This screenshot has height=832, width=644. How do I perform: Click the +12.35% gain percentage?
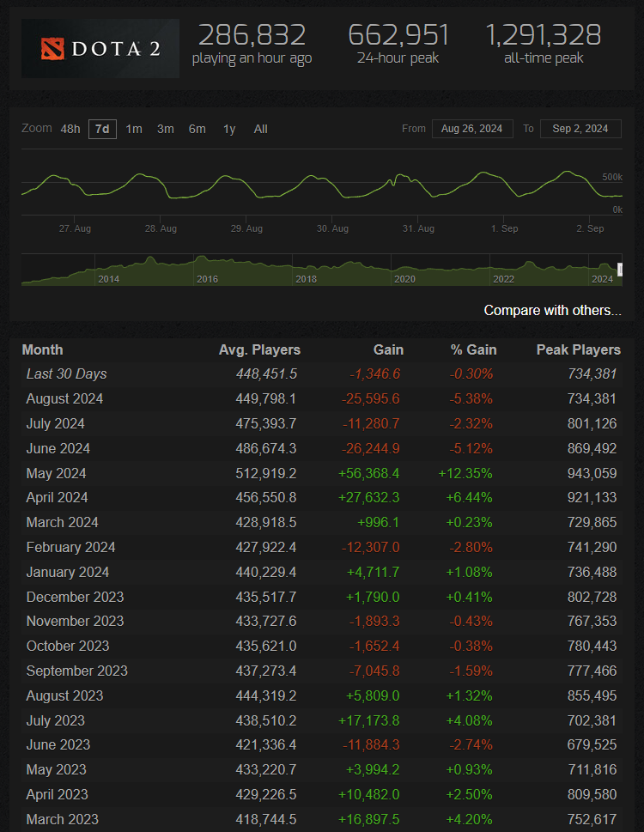(465, 473)
